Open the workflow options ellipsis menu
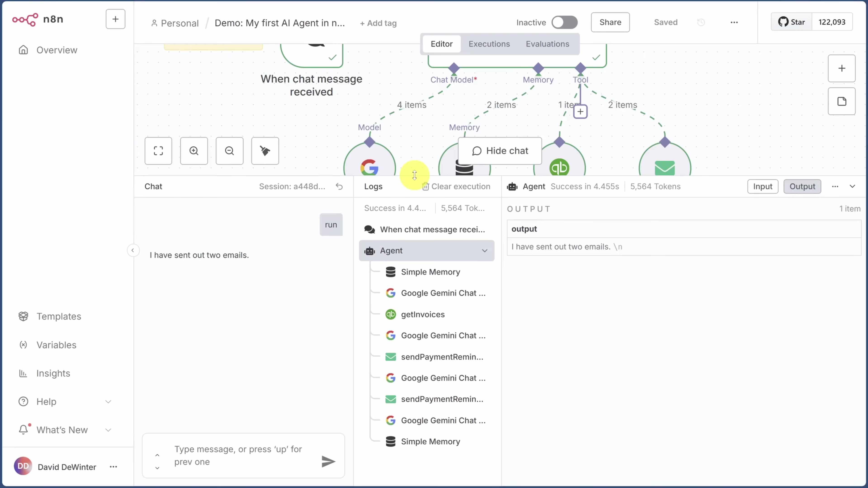This screenshot has height=488, width=868. 734,22
